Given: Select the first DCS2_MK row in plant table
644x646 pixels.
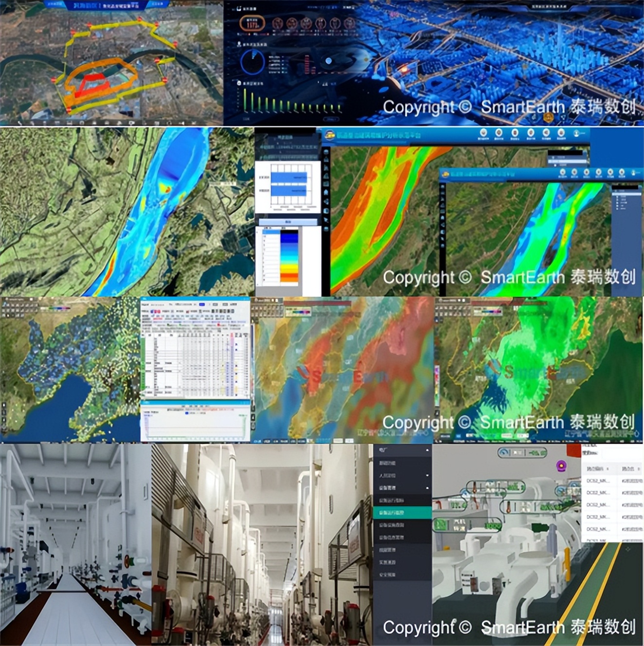Looking at the screenshot, I should tap(612, 481).
